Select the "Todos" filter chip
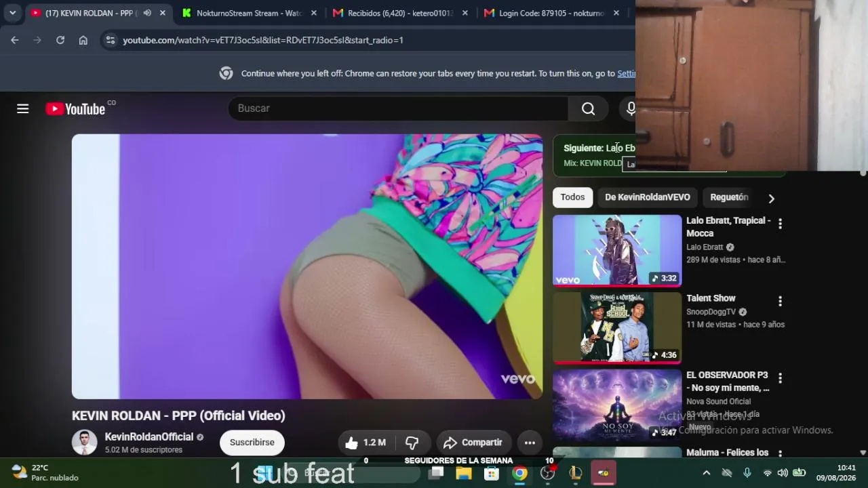This screenshot has width=868, height=488. (x=572, y=197)
